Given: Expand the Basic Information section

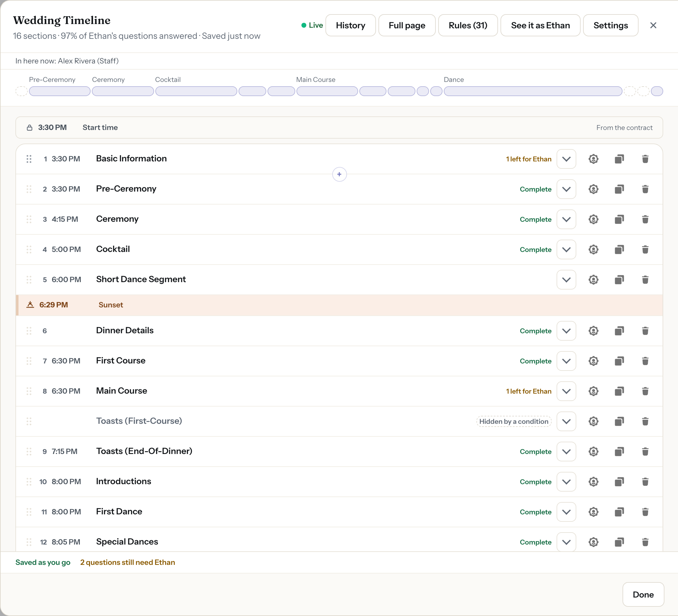Looking at the screenshot, I should click(x=566, y=159).
